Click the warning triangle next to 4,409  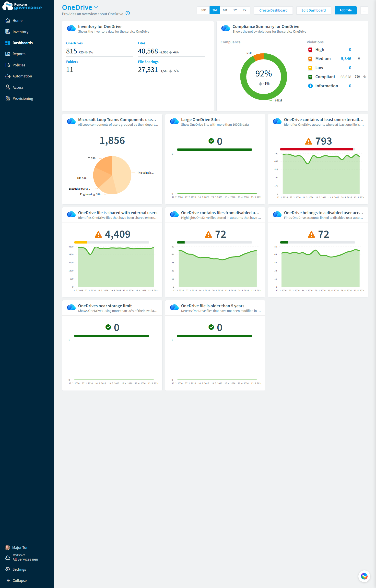(98, 234)
